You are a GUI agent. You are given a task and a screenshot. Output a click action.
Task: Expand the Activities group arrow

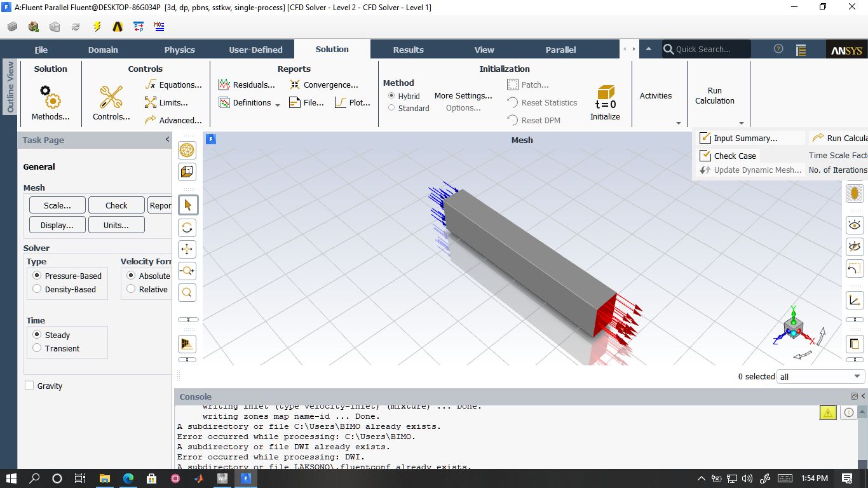tap(678, 123)
